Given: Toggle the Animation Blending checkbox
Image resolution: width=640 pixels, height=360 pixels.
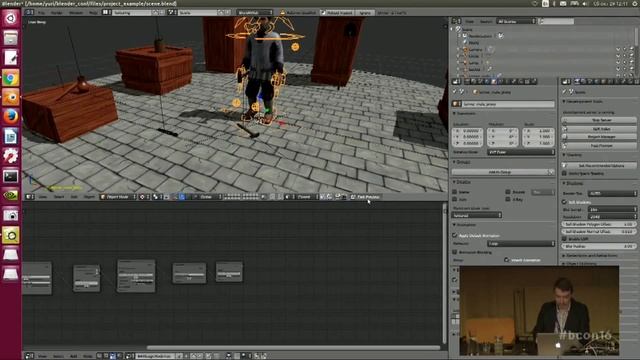Looking at the screenshot, I should [x=455, y=252].
